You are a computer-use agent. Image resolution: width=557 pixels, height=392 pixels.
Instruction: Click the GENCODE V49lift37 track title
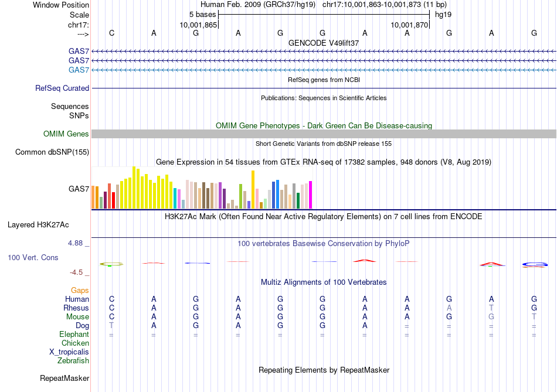click(324, 43)
